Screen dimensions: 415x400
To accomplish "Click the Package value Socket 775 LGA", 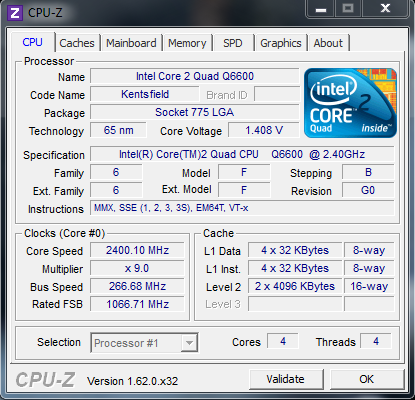I will (x=195, y=112).
